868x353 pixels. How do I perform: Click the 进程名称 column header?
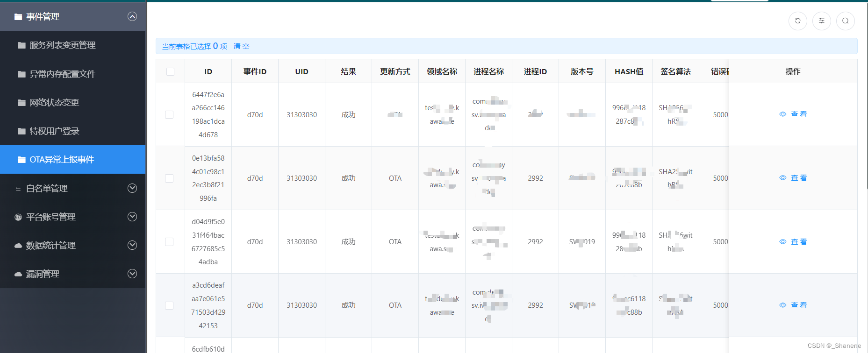coord(489,71)
